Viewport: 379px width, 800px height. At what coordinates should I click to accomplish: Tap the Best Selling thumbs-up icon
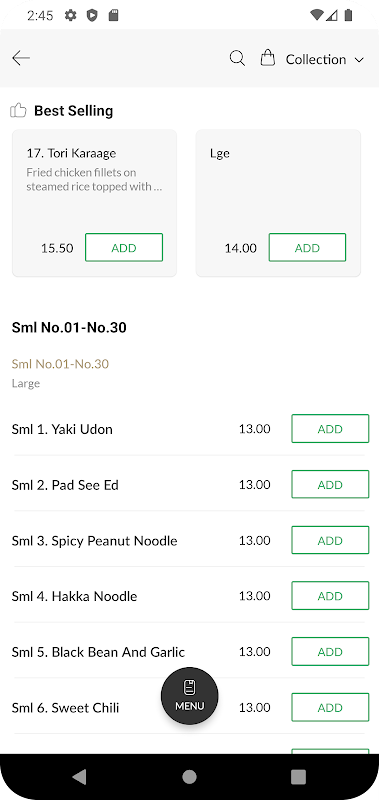18,110
